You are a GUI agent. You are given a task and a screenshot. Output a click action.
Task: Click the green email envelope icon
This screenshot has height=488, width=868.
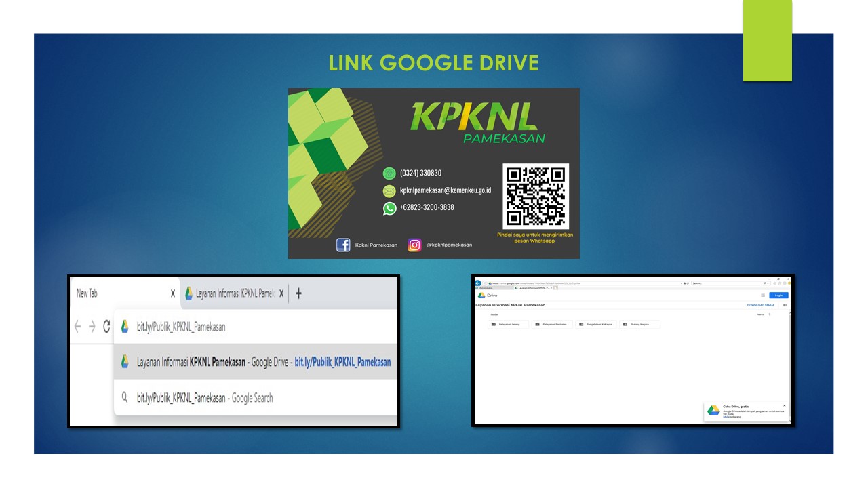[389, 191]
